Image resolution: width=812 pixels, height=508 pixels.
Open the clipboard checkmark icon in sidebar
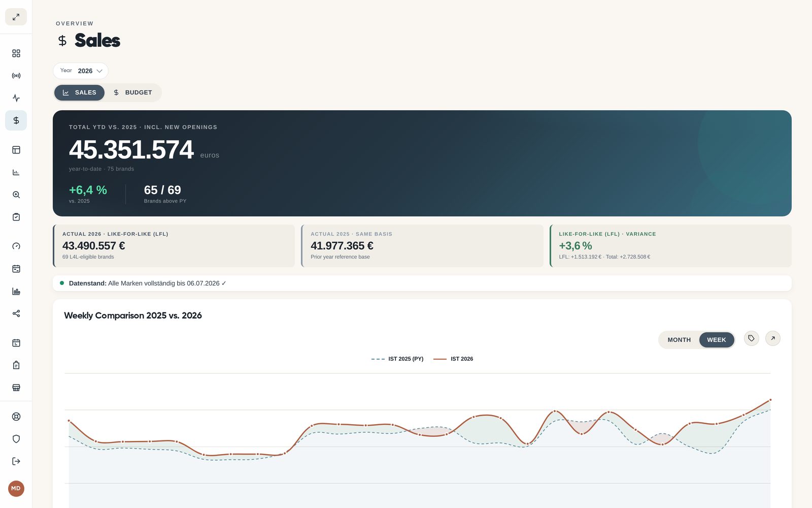click(16, 217)
